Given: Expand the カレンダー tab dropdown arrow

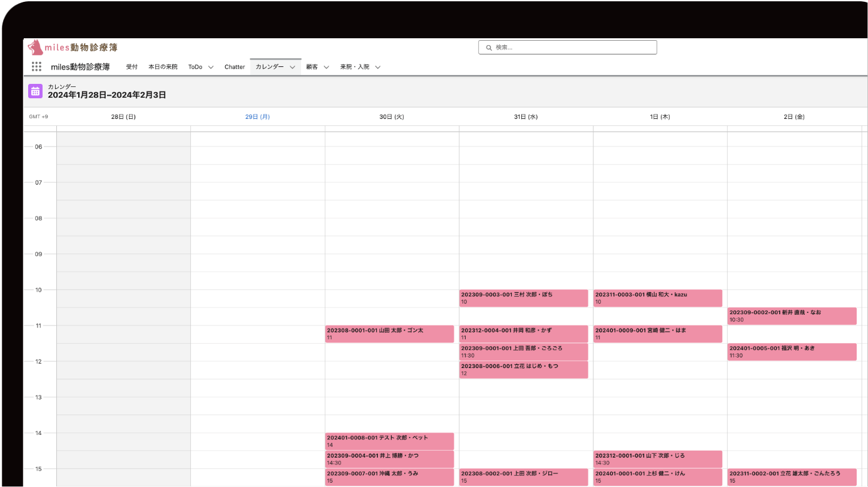Looking at the screenshot, I should (292, 67).
